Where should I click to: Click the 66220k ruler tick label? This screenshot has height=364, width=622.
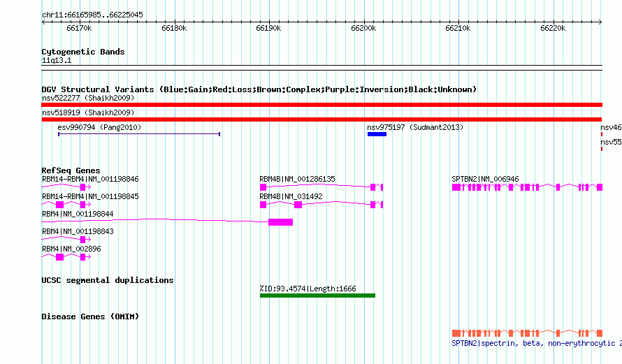click(553, 28)
